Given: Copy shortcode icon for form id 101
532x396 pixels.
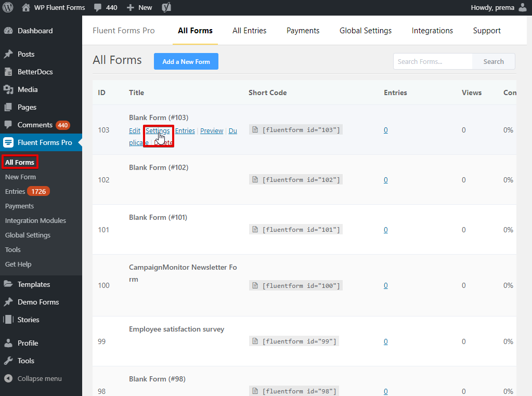Looking at the screenshot, I should click(255, 230).
